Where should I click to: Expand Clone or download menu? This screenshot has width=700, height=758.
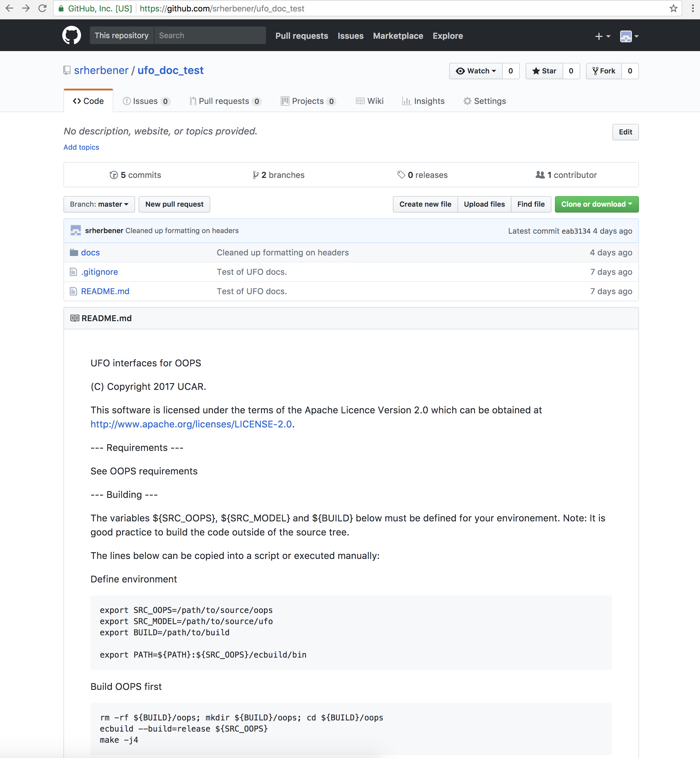tap(596, 204)
